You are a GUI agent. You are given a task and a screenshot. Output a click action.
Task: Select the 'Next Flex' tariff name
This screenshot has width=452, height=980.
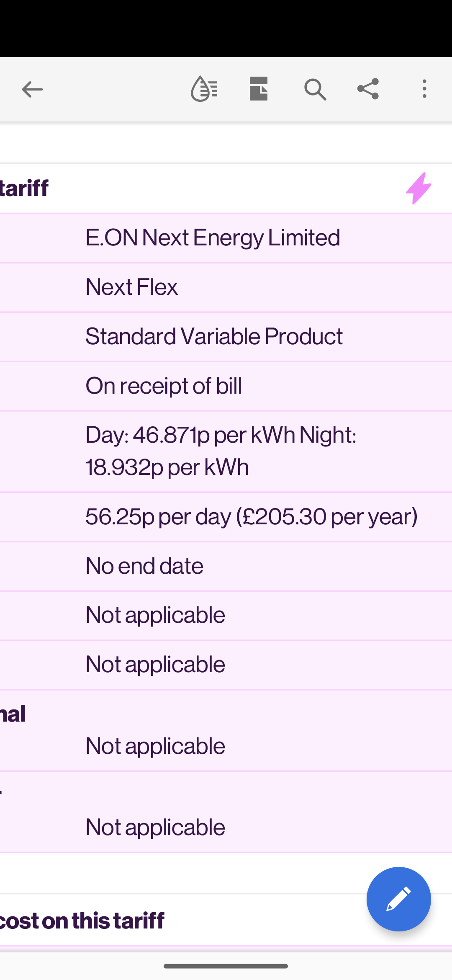click(x=131, y=287)
